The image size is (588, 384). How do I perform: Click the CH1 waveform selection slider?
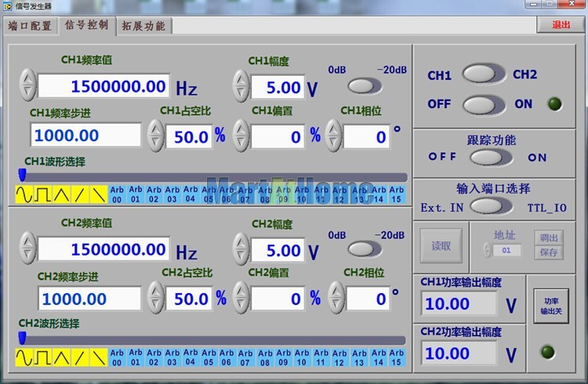(x=212, y=177)
